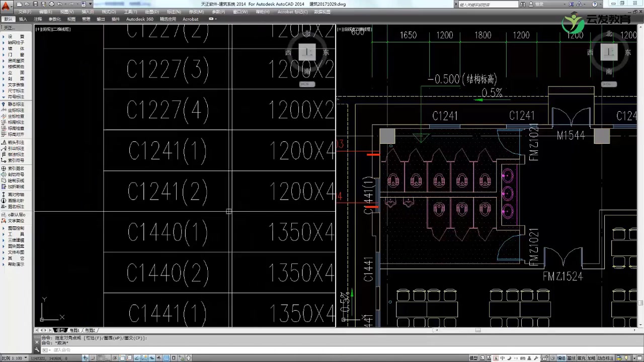The width and height of the screenshot is (644, 362).
Task: Toggle 编组 in the status bar
Action: point(561,358)
